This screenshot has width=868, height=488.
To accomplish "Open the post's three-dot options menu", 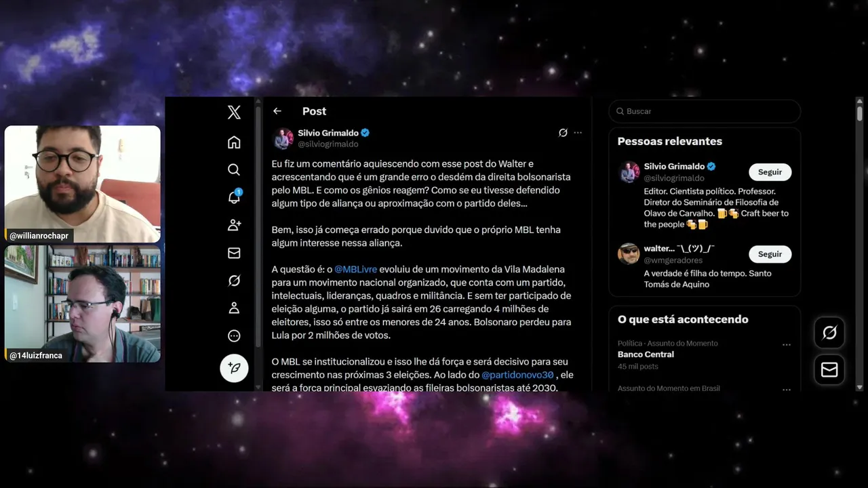I will point(578,133).
